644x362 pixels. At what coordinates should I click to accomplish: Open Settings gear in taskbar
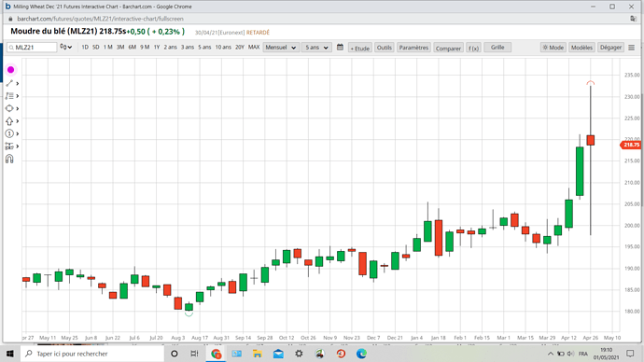299,354
